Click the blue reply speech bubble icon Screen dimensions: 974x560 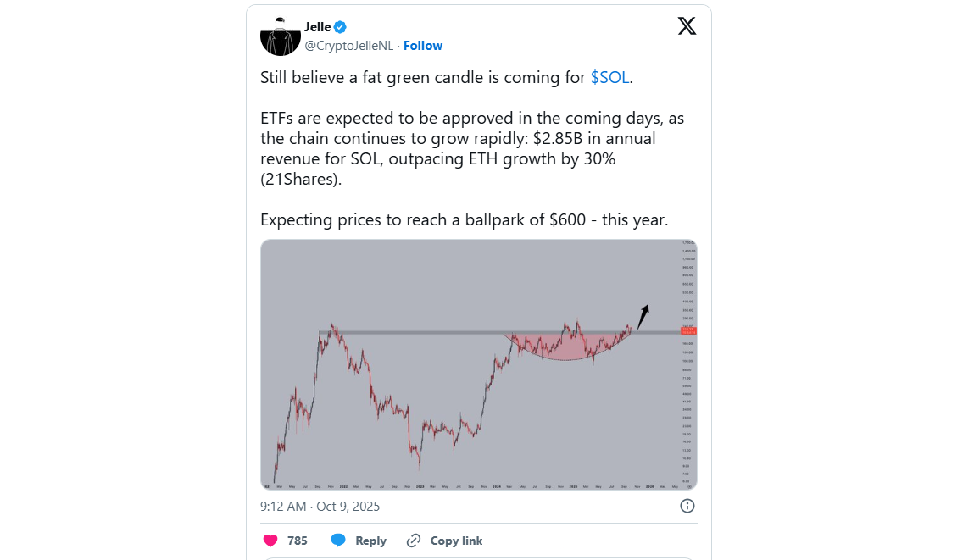[338, 541]
